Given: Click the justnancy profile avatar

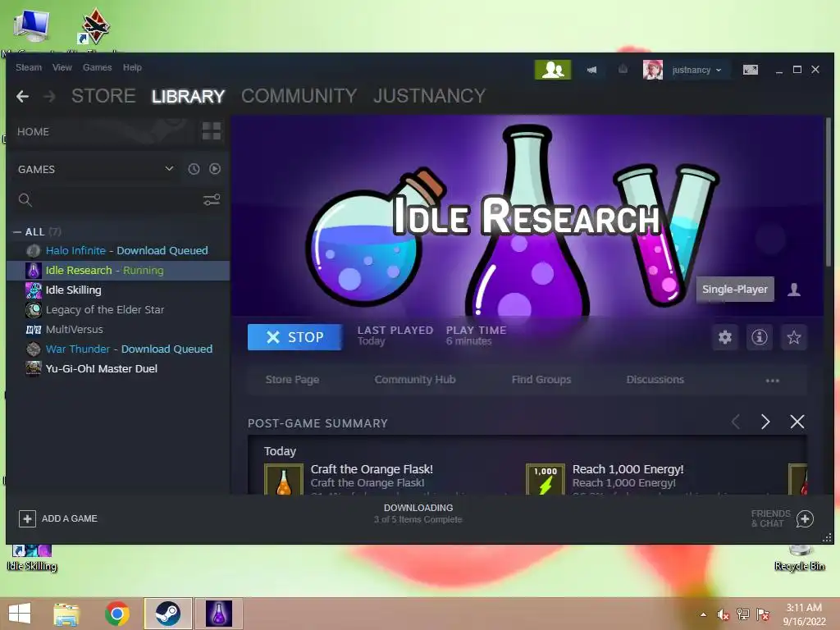Looking at the screenshot, I should 652,70.
